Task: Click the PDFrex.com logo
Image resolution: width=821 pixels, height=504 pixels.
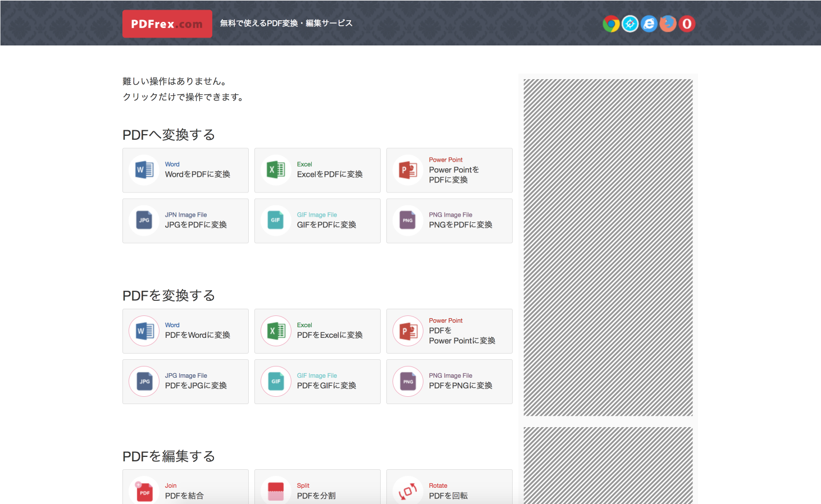Action: [x=167, y=24]
